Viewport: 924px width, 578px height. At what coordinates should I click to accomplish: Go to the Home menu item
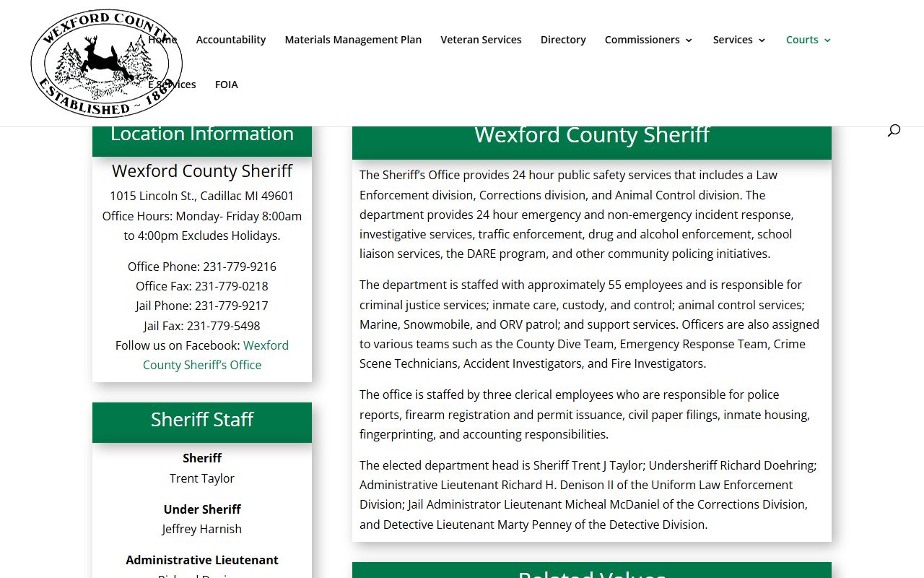pyautogui.click(x=162, y=40)
